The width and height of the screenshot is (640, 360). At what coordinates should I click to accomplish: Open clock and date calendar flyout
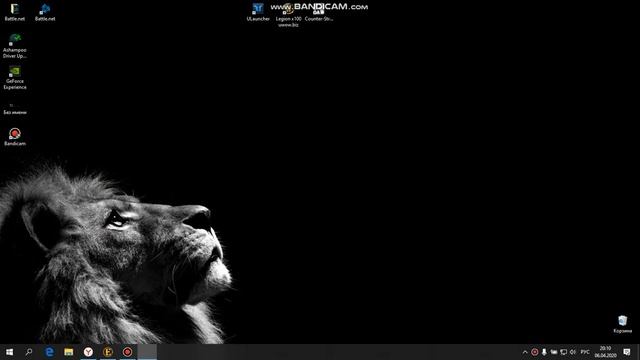[x=605, y=352]
